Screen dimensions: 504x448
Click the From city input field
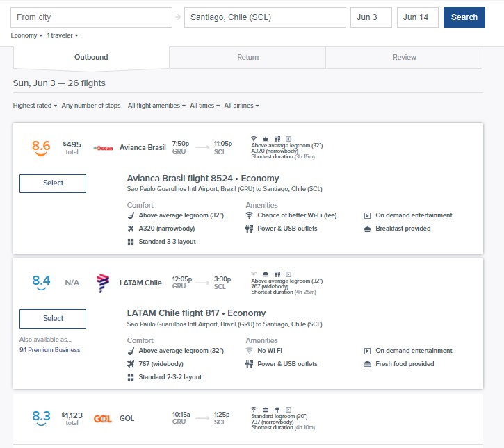pyautogui.click(x=92, y=17)
